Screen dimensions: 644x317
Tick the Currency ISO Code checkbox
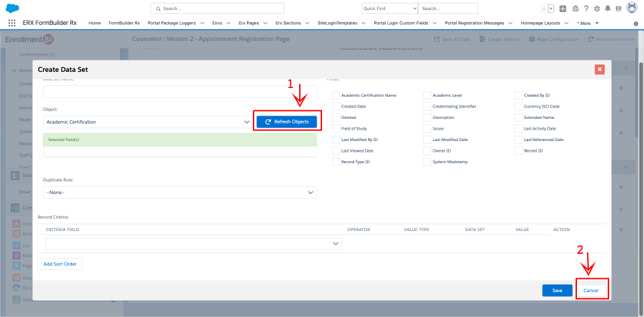(519, 106)
